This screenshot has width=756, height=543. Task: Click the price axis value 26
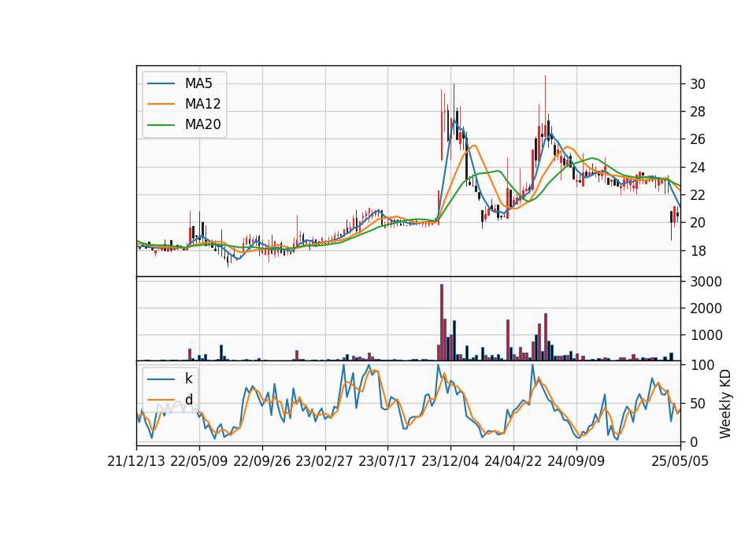[x=698, y=139]
